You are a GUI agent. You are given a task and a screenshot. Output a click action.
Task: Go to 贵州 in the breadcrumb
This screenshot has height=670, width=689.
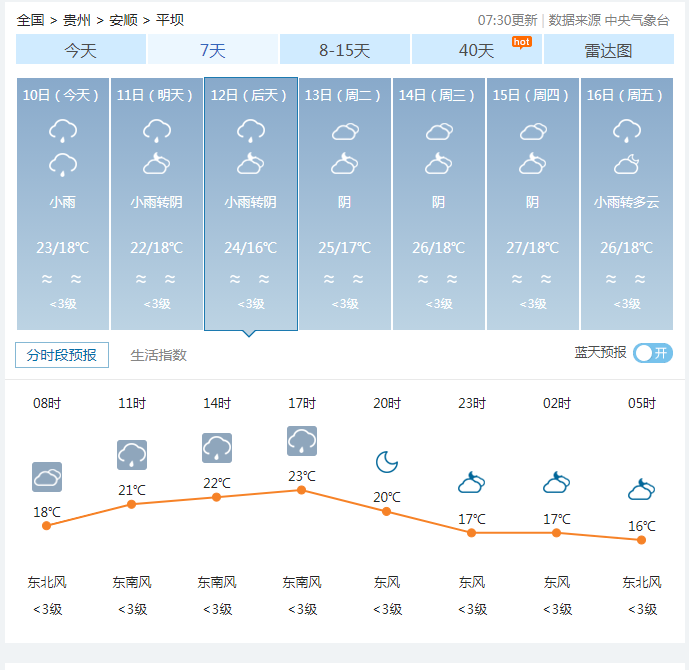[x=77, y=20]
